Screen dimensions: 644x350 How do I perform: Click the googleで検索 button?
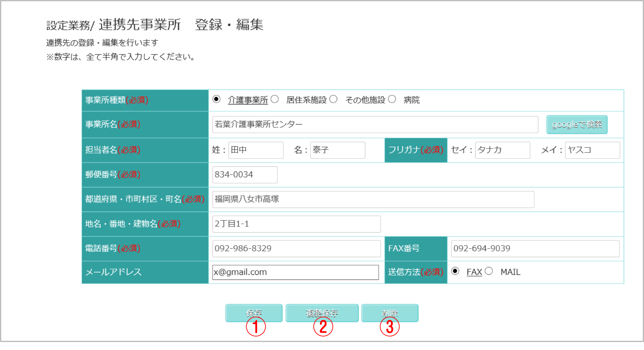[577, 124]
